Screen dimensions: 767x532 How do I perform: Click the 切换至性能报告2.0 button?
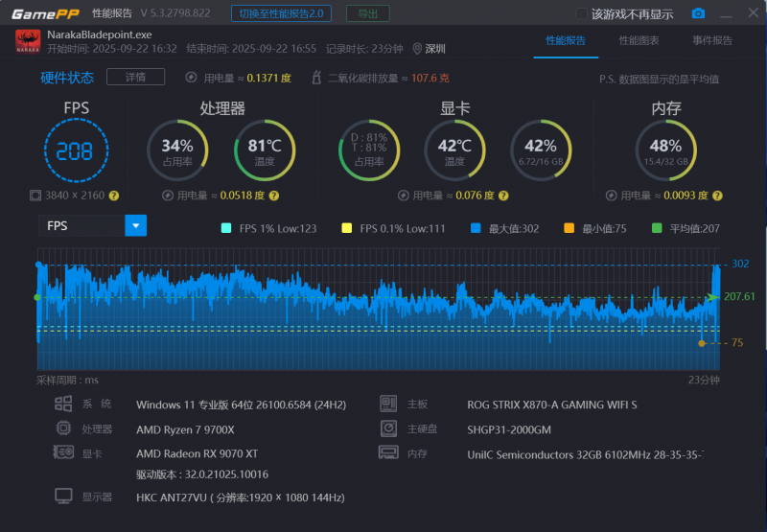pos(282,13)
